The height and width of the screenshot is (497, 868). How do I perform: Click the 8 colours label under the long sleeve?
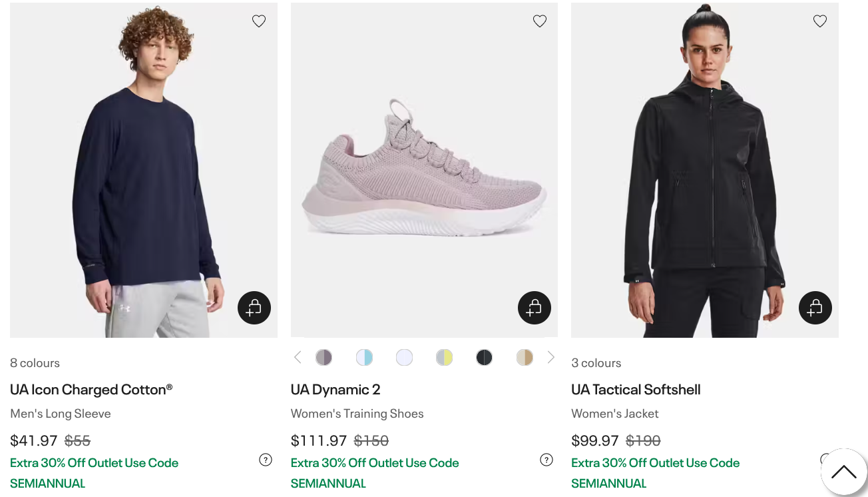pyautogui.click(x=35, y=362)
